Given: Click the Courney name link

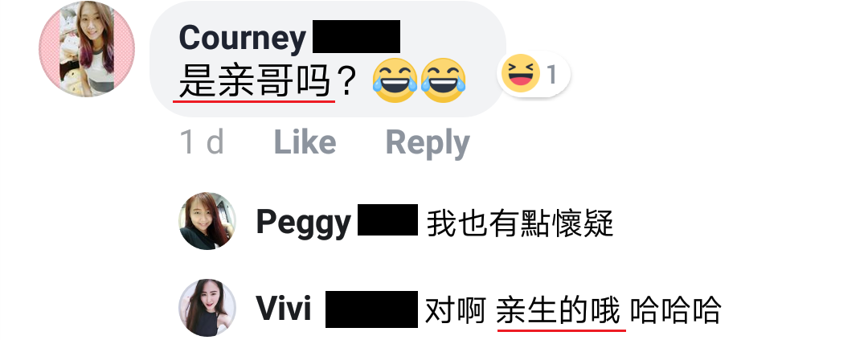Looking at the screenshot, I should (242, 39).
